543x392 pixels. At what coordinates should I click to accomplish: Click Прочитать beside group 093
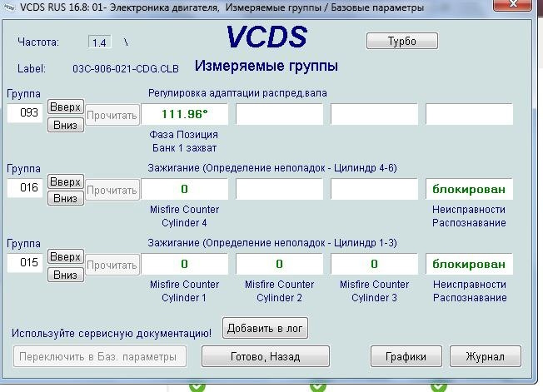click(x=112, y=115)
